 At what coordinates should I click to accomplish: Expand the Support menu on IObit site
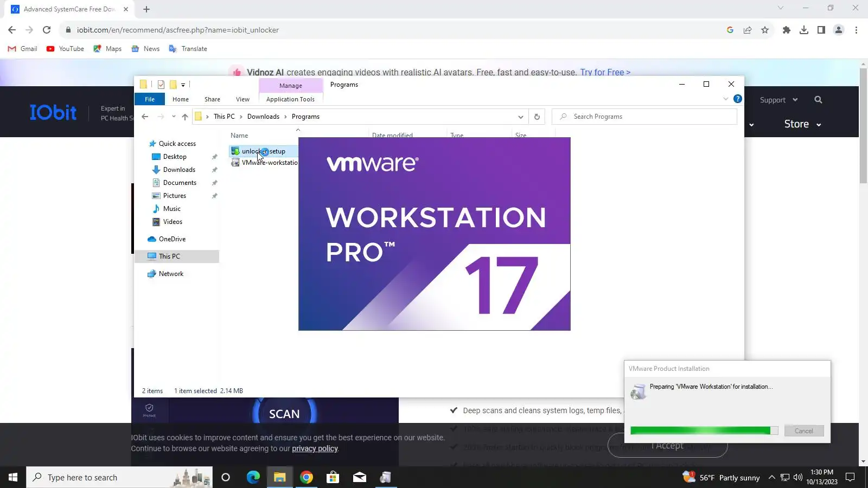pos(778,100)
